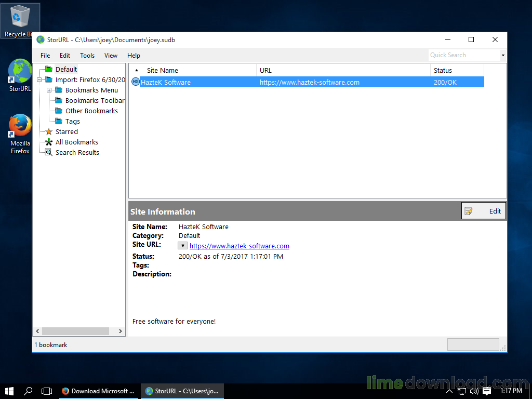
Task: Open the Site URL dropdown arrow
Action: pyautogui.click(x=182, y=245)
